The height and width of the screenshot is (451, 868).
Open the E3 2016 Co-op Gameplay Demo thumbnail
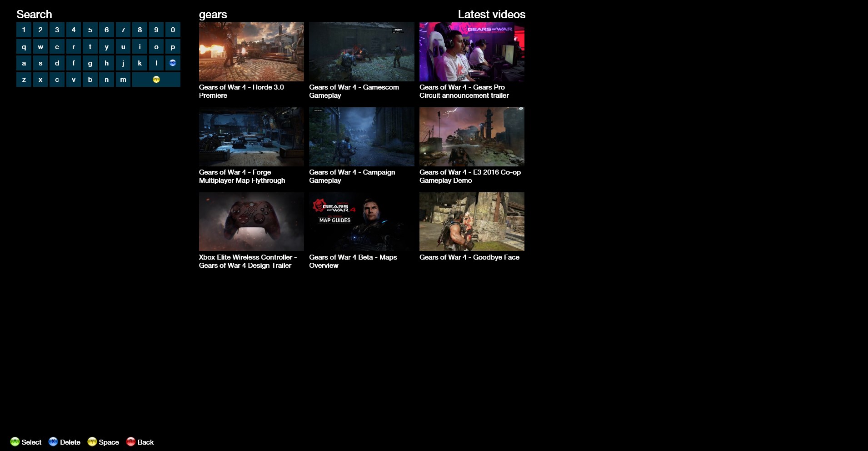472,137
